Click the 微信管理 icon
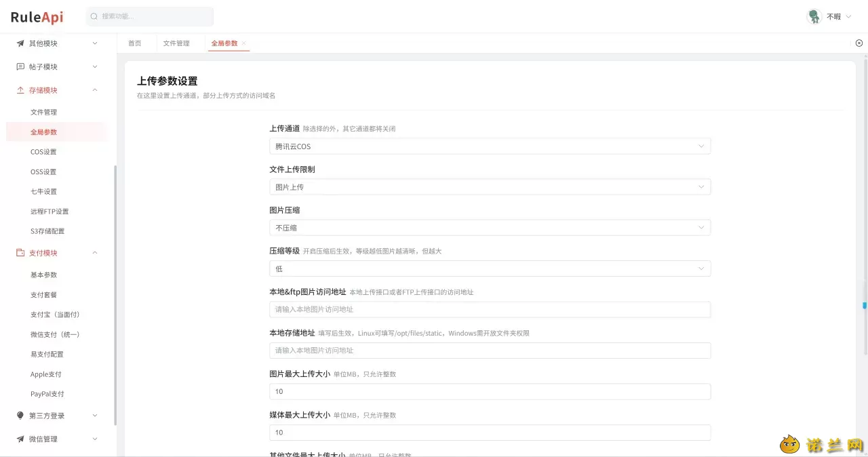868x457 pixels. 20,439
